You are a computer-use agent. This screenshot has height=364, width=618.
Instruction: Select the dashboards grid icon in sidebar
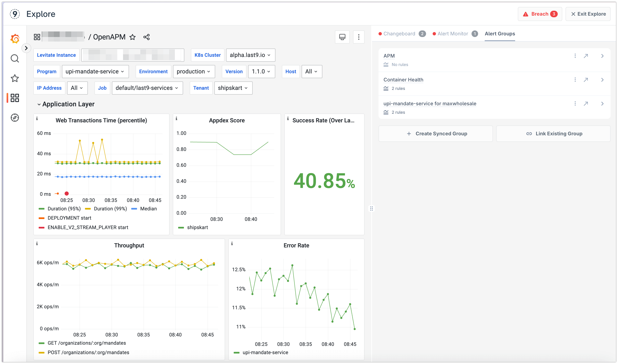15,98
